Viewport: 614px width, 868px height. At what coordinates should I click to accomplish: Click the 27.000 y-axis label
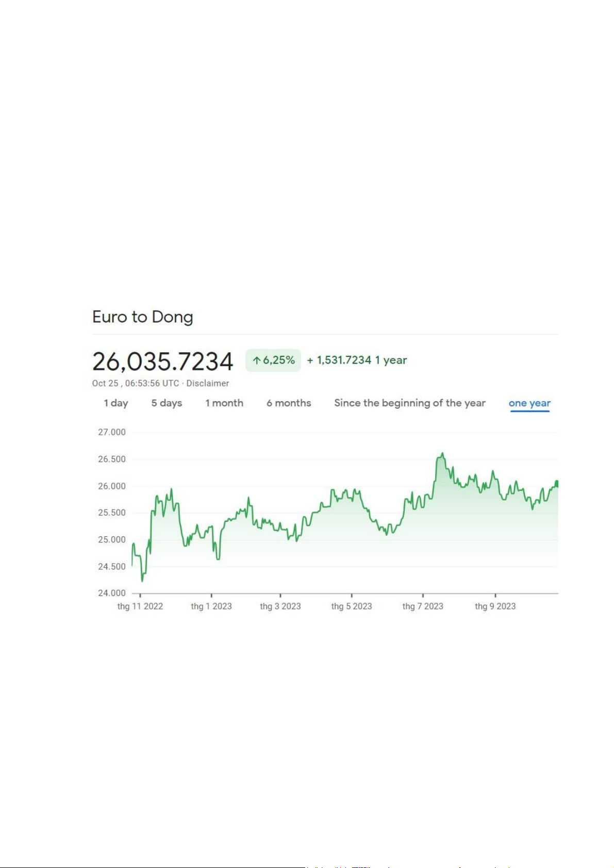click(x=112, y=432)
